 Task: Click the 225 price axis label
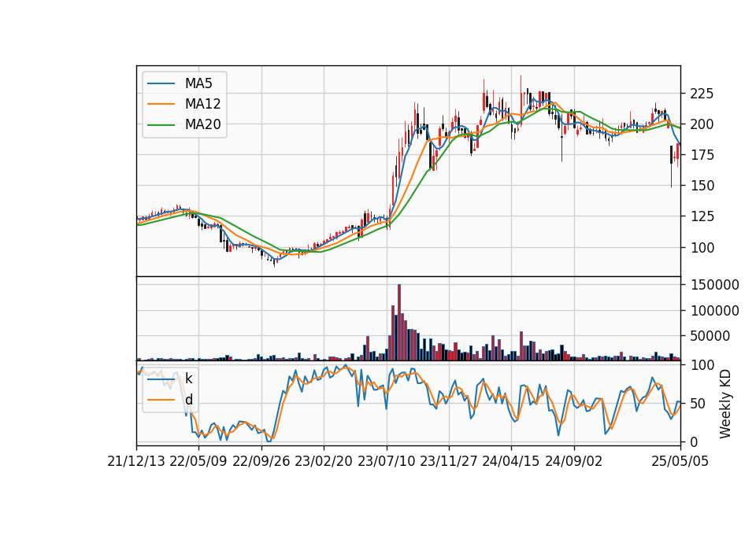point(702,94)
